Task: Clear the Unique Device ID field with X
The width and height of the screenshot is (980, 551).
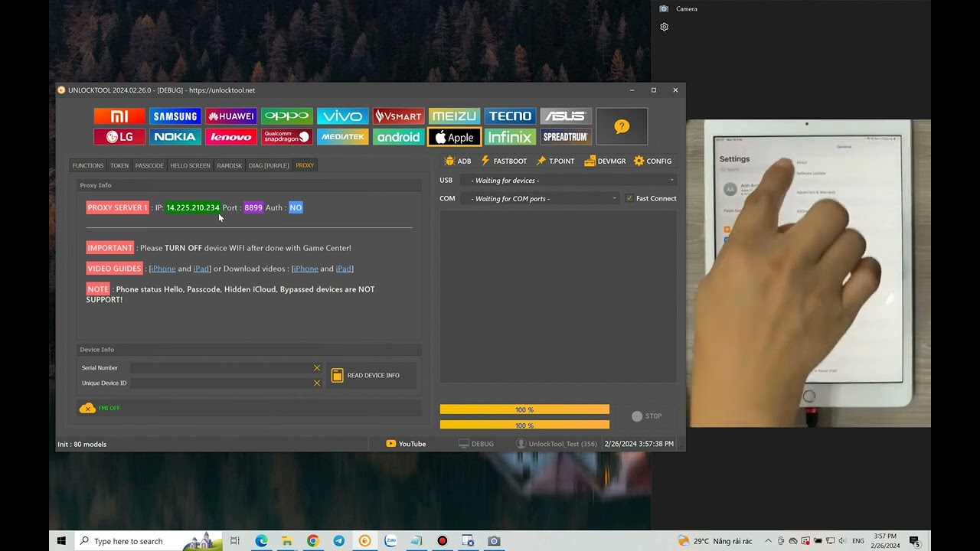Action: 317,383
